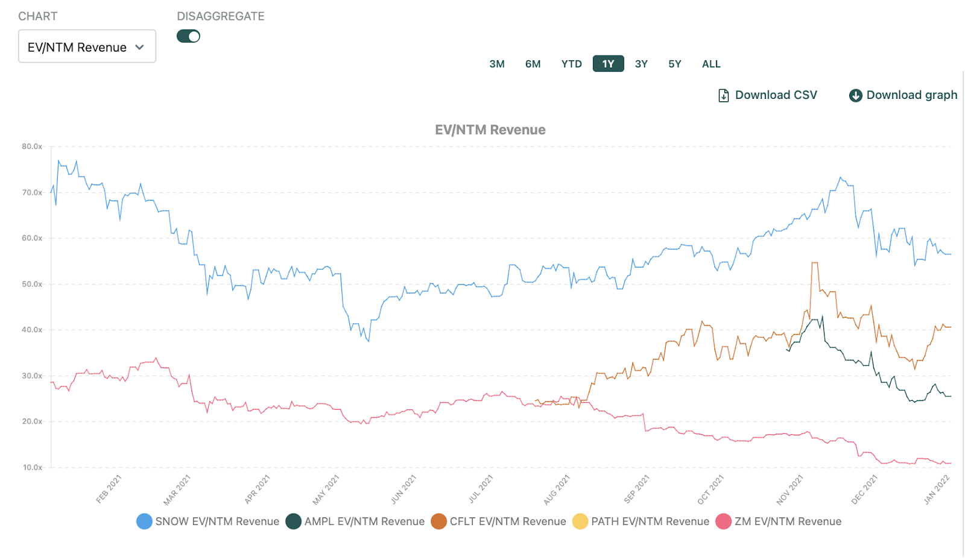Image resolution: width=965 pixels, height=560 pixels.
Task: Hide ZM EV/NTM Revenue series label
Action: click(788, 521)
